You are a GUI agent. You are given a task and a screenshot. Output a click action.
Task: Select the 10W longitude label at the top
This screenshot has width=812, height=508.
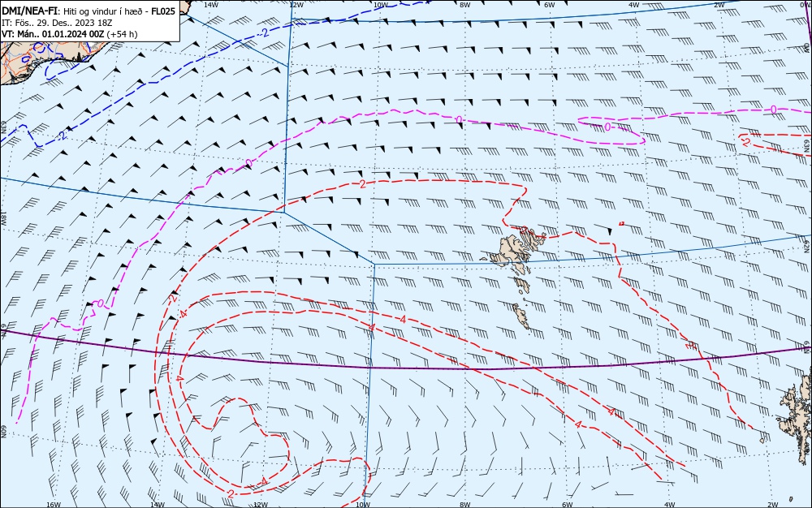(x=381, y=5)
